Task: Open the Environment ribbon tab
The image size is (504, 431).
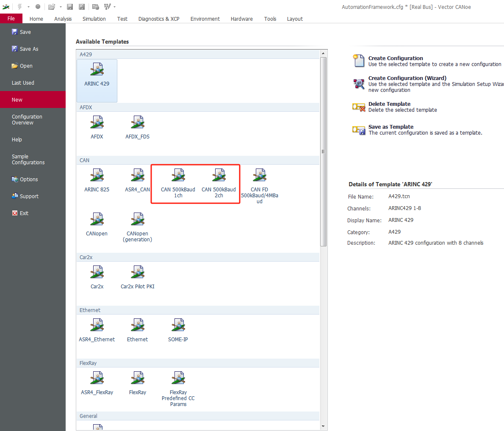Action: tap(205, 19)
